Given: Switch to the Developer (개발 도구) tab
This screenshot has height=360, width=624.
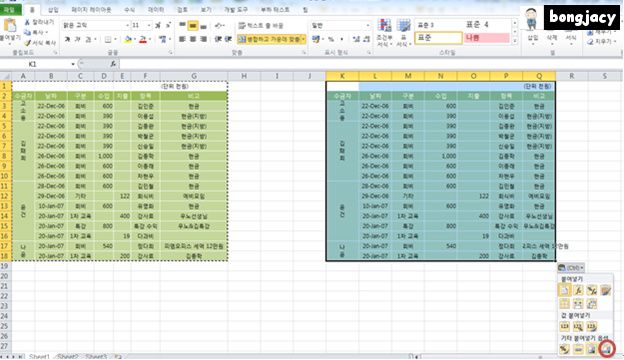Looking at the screenshot, I should click(x=236, y=10).
